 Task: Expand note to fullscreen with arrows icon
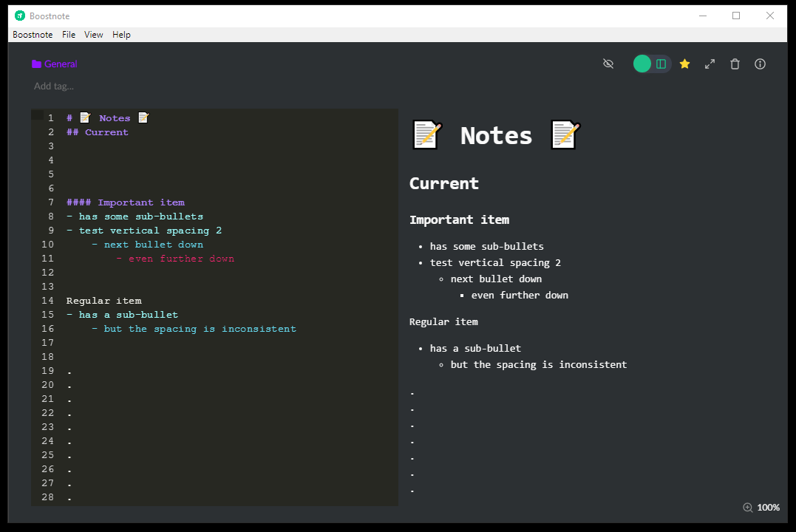[710, 64]
